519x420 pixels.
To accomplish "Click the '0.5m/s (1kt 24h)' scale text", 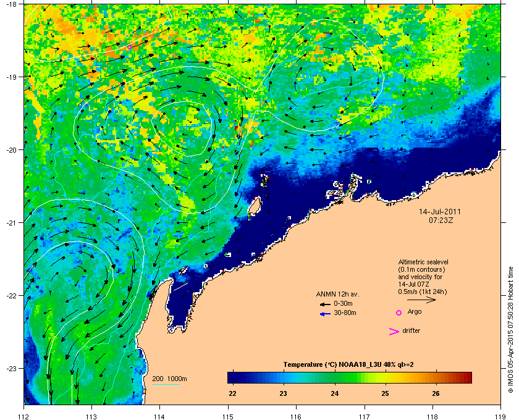I will click(x=423, y=292).
